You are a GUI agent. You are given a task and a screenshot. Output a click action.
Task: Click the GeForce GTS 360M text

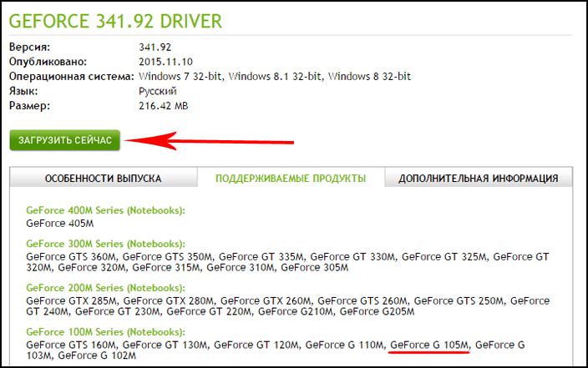point(71,257)
